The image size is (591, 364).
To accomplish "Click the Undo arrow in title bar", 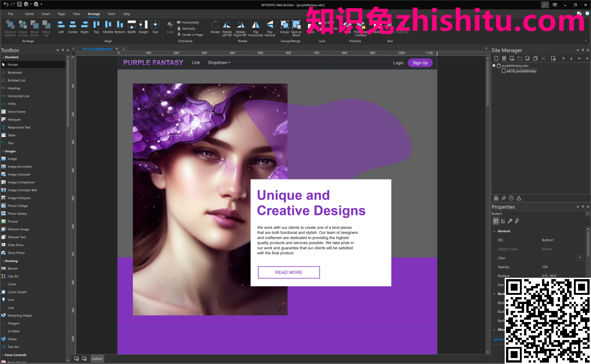I will pos(5,4).
